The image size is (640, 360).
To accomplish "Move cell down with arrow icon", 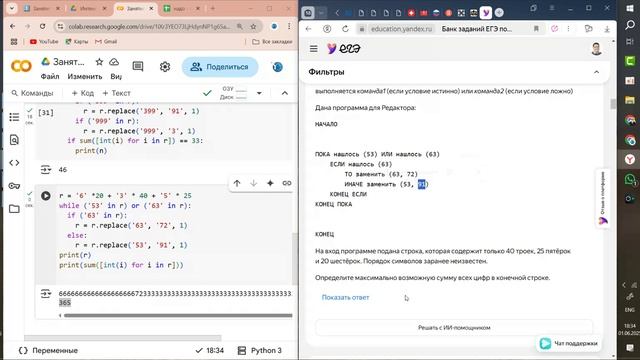I will pos(253,183).
